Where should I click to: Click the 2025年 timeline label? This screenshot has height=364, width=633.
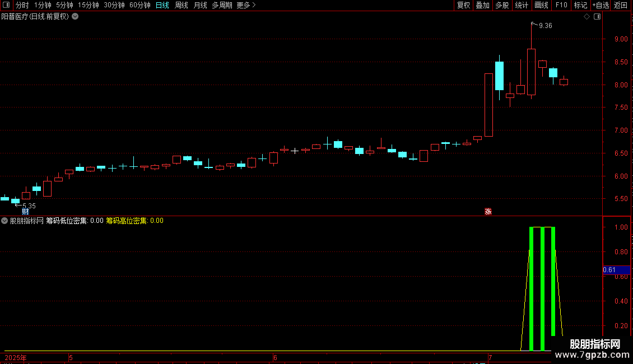pyautogui.click(x=16, y=357)
